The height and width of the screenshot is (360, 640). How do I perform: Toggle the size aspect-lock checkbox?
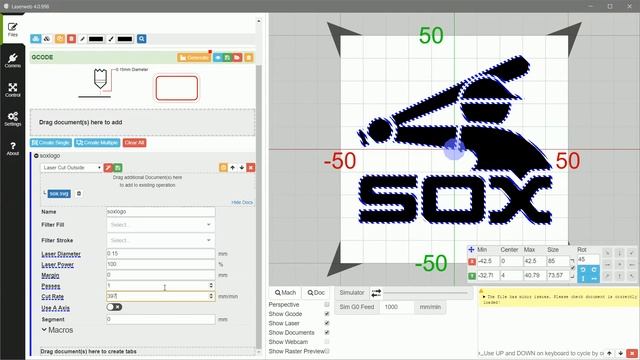click(x=573, y=268)
